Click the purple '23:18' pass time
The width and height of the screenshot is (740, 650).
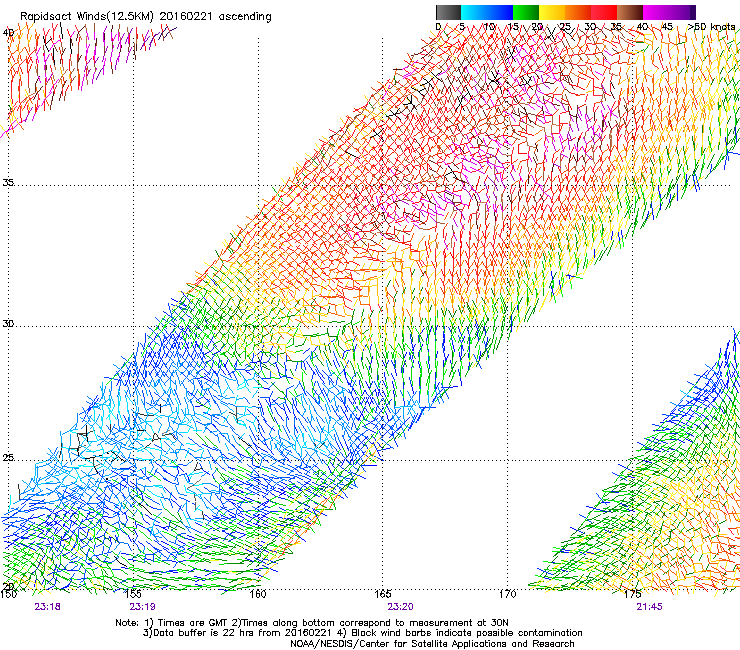(47, 607)
